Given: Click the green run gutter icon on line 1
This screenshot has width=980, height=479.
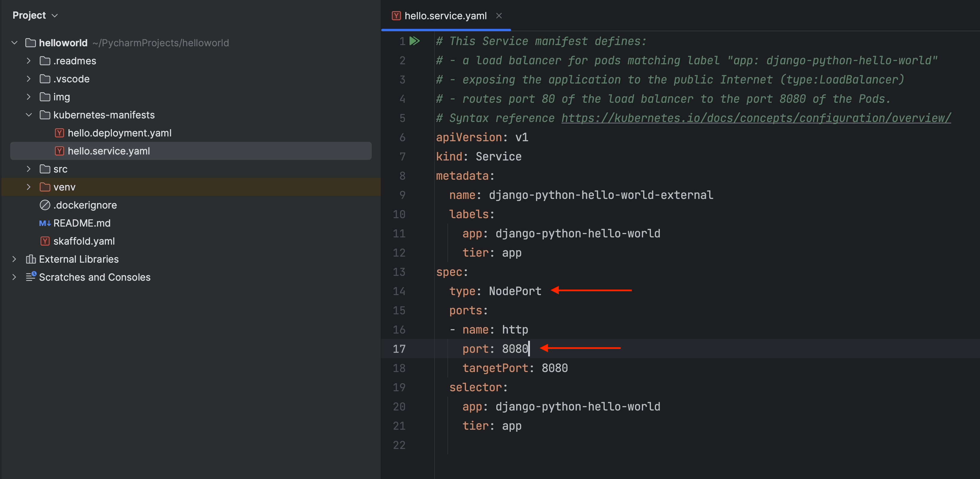Looking at the screenshot, I should [x=414, y=41].
